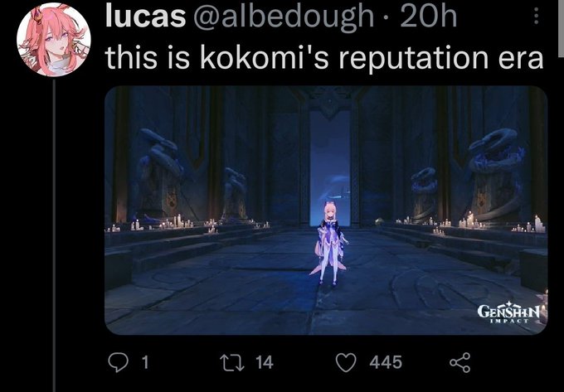Click Kokomi standing in the video frame
This screenshot has width=564, height=392.
coord(331,244)
